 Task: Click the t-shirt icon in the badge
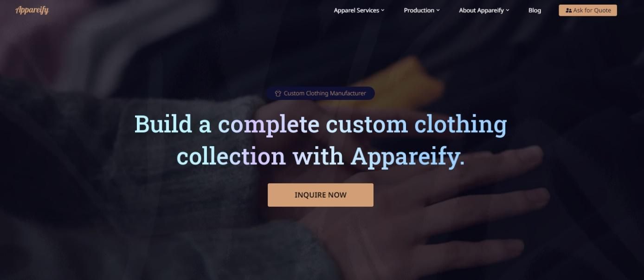pos(278,93)
